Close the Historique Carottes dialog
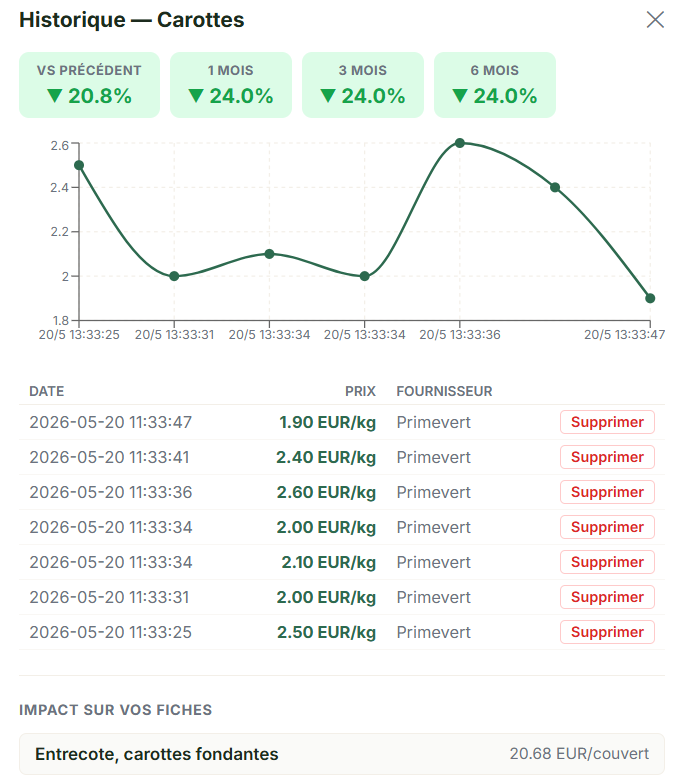The height and width of the screenshot is (776, 688). point(655,20)
